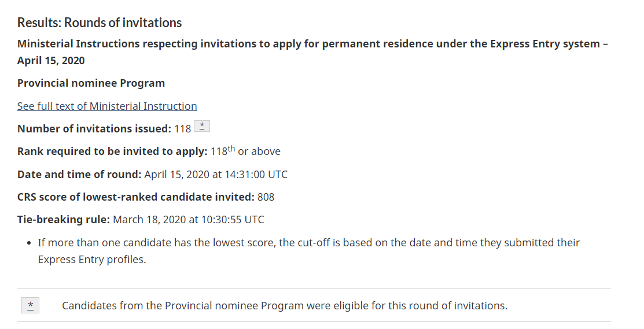644x329 pixels.
Task: Click the Ministerial Instructions bold title text
Action: coord(312,44)
